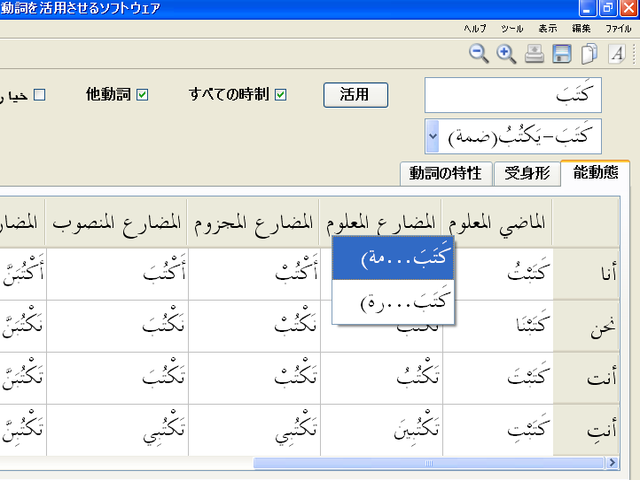640x480 pixels.
Task: Click the copy pages icon
Action: pos(589,53)
